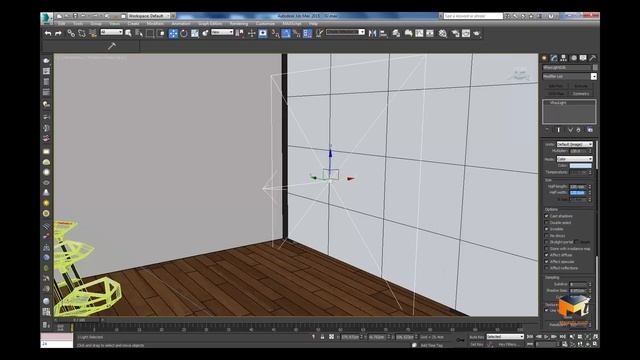Click the Auto Key button
The height and width of the screenshot is (360, 640).
point(476,337)
